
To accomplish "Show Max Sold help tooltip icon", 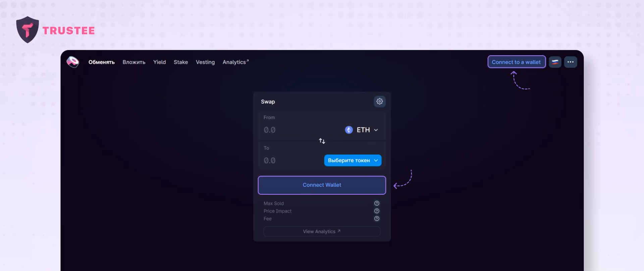I will (377, 203).
